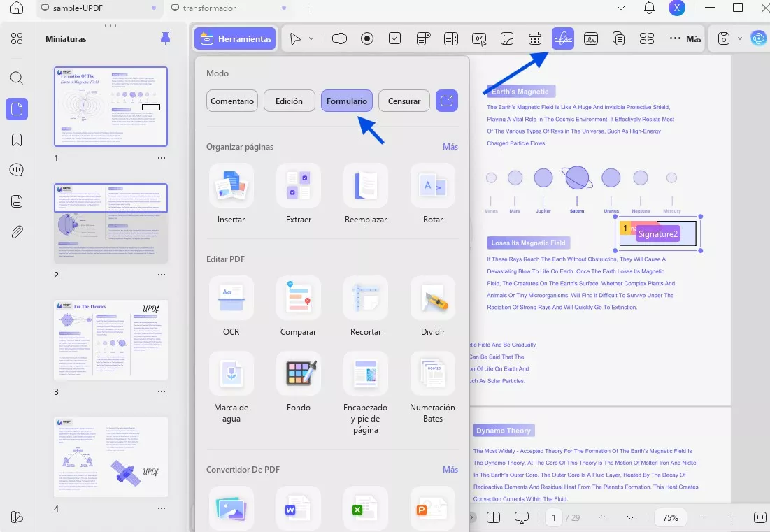Image resolution: width=770 pixels, height=532 pixels.
Task: Show more Convertidor De PDF options
Action: [450, 470]
